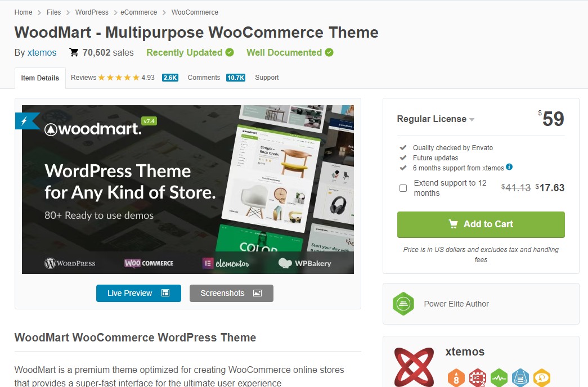Click the Well Documented label

[x=284, y=52]
